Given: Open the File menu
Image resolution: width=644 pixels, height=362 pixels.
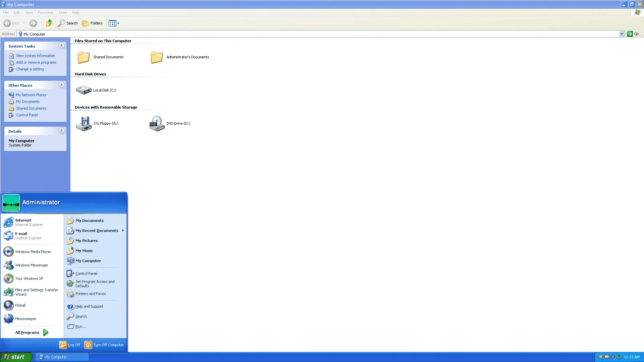Looking at the screenshot, I should pyautogui.click(x=6, y=12).
